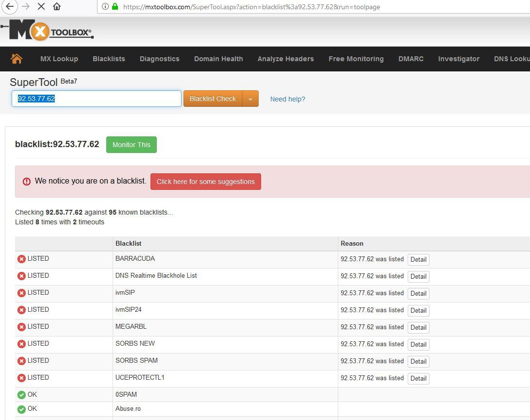Stop page loading with X button
The width and height of the screenshot is (530, 420).
pyautogui.click(x=41, y=6)
